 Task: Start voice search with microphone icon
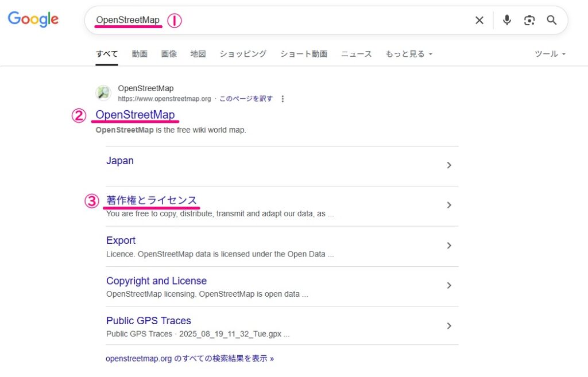tap(506, 20)
